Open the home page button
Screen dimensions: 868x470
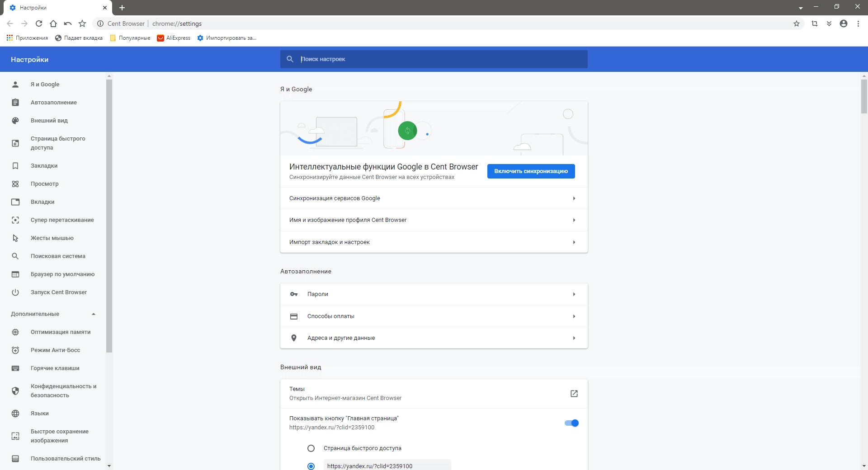pyautogui.click(x=53, y=23)
